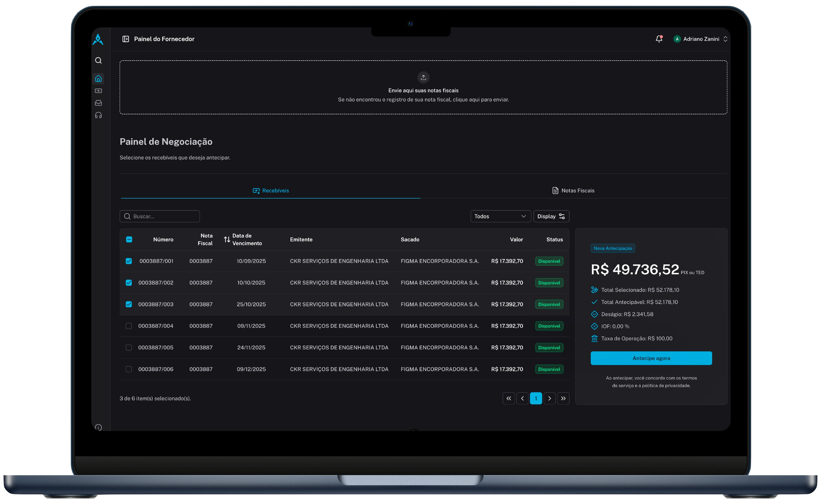824x504 pixels.
Task: Click the search icon in sidebar
Action: pos(98,61)
